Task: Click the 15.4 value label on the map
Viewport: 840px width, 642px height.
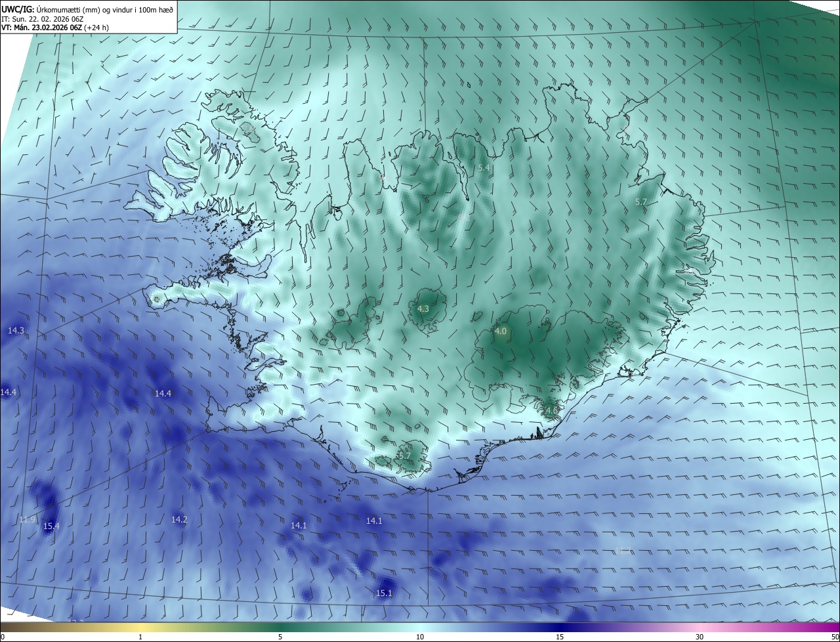Action: click(x=51, y=526)
